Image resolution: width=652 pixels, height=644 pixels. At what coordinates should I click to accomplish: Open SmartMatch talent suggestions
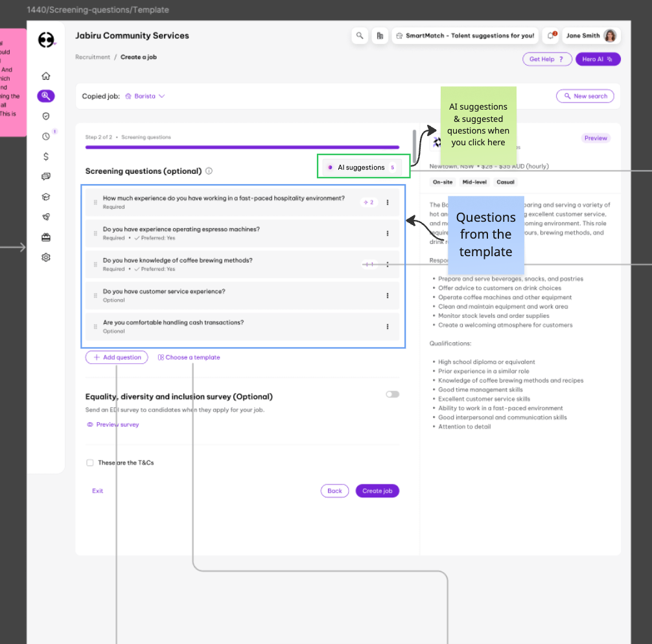(465, 36)
